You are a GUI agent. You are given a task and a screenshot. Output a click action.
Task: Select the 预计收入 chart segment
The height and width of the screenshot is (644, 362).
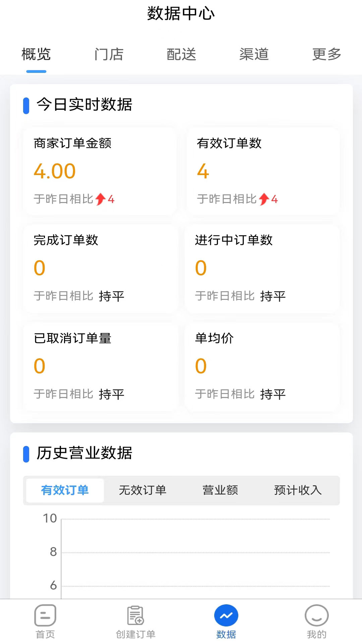click(298, 490)
